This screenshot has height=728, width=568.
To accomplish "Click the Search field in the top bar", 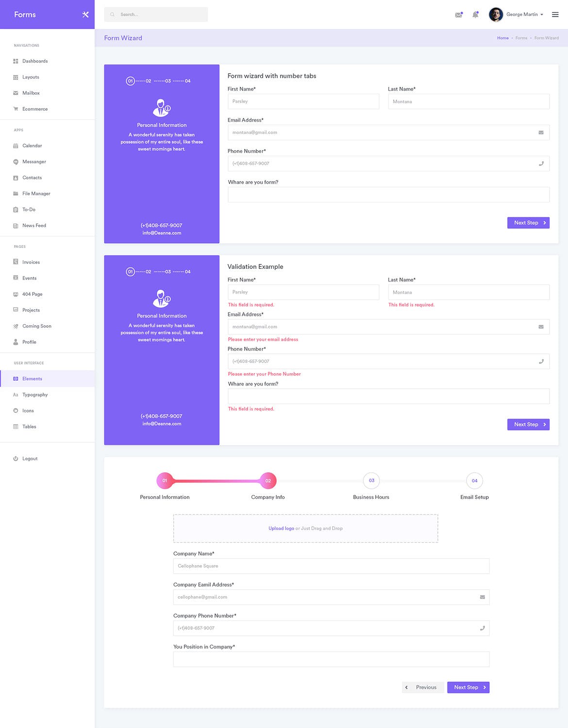I will click(155, 14).
